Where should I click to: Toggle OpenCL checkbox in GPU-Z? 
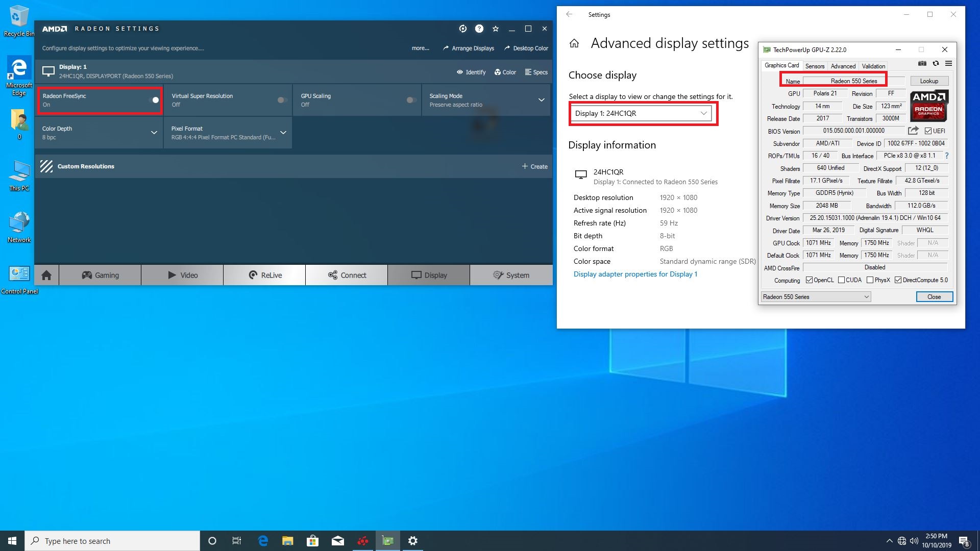coord(809,280)
